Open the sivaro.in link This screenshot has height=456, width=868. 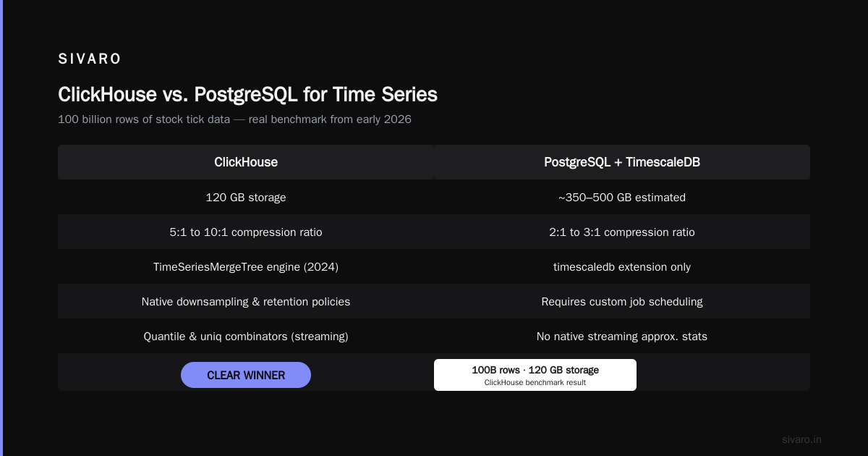point(801,439)
